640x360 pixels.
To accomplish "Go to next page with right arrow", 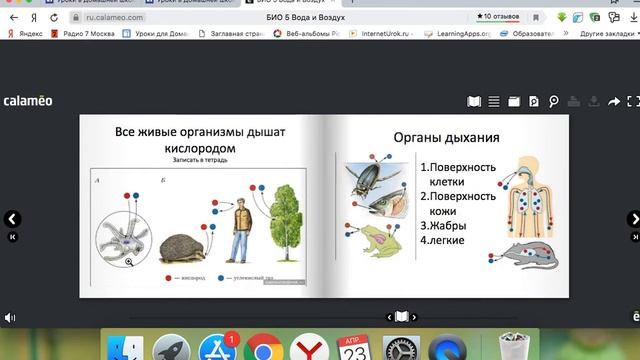I will pyautogui.click(x=634, y=219).
